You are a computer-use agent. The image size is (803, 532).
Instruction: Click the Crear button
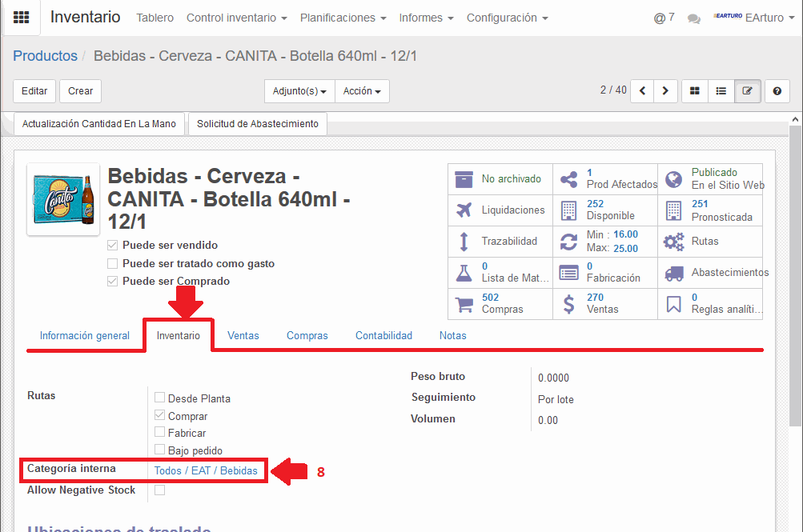pyautogui.click(x=80, y=91)
